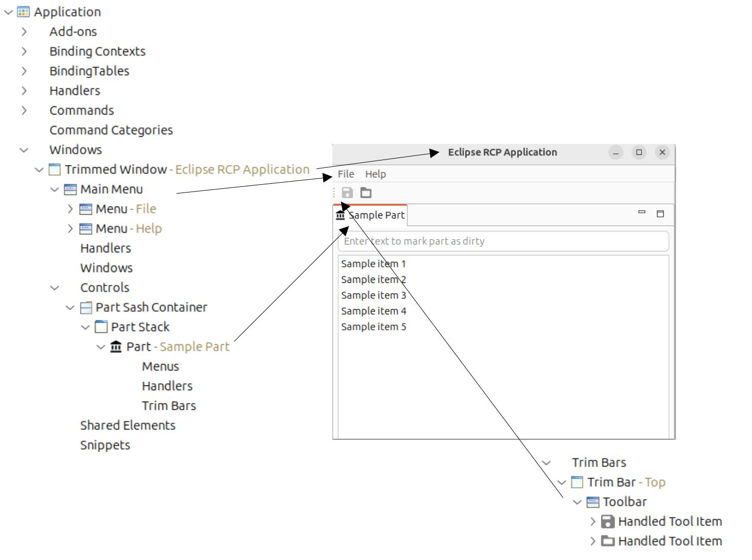Collapse the Controls node
This screenshot has width=752, height=560.
click(55, 287)
